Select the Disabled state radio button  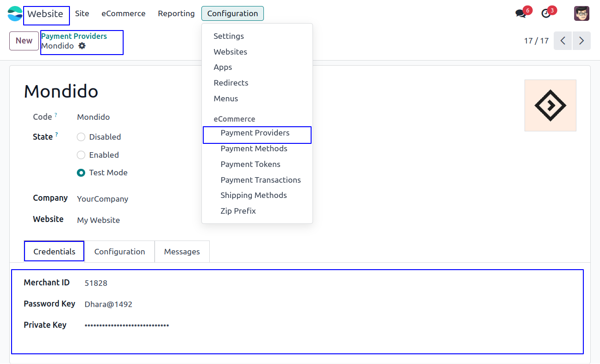(x=81, y=137)
